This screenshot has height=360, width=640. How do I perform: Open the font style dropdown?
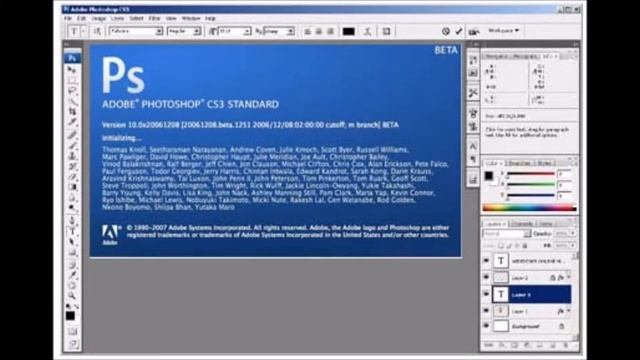click(x=197, y=31)
